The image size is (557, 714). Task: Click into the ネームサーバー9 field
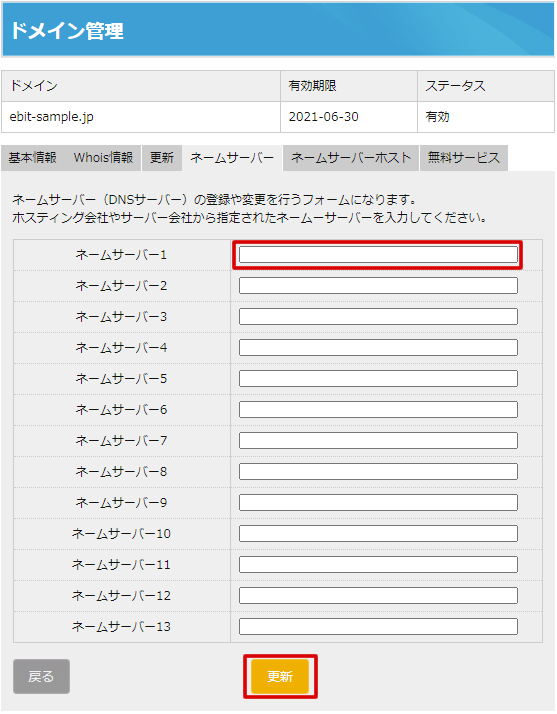tap(378, 502)
